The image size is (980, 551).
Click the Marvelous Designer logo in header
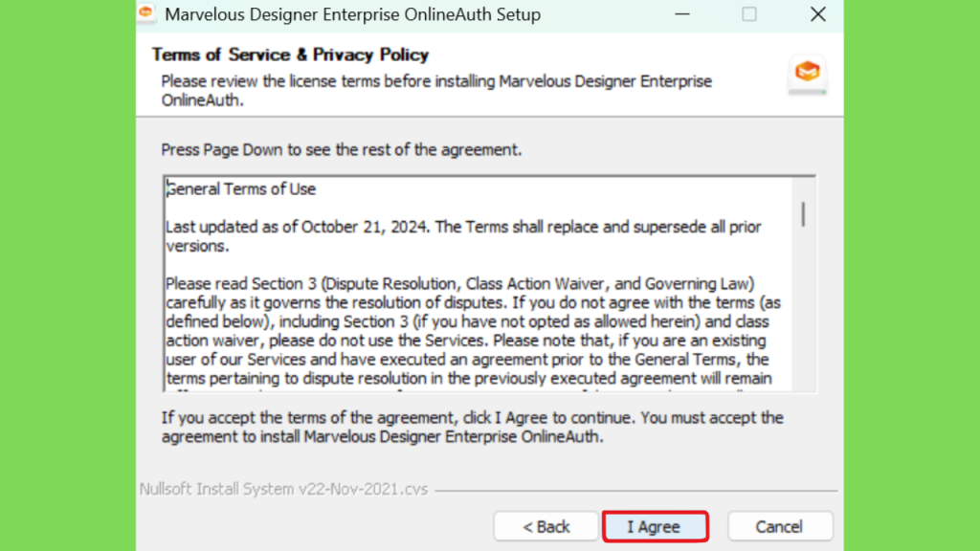pyautogui.click(x=808, y=74)
